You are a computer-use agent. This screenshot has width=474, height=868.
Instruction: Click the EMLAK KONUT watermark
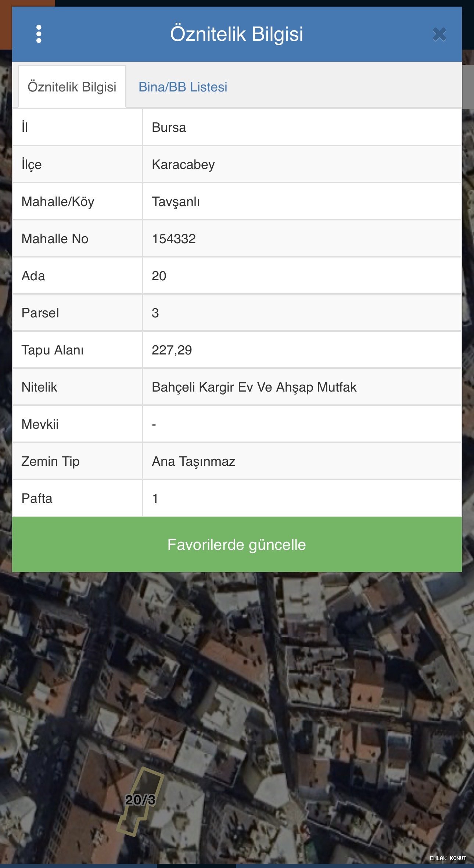coord(448,858)
